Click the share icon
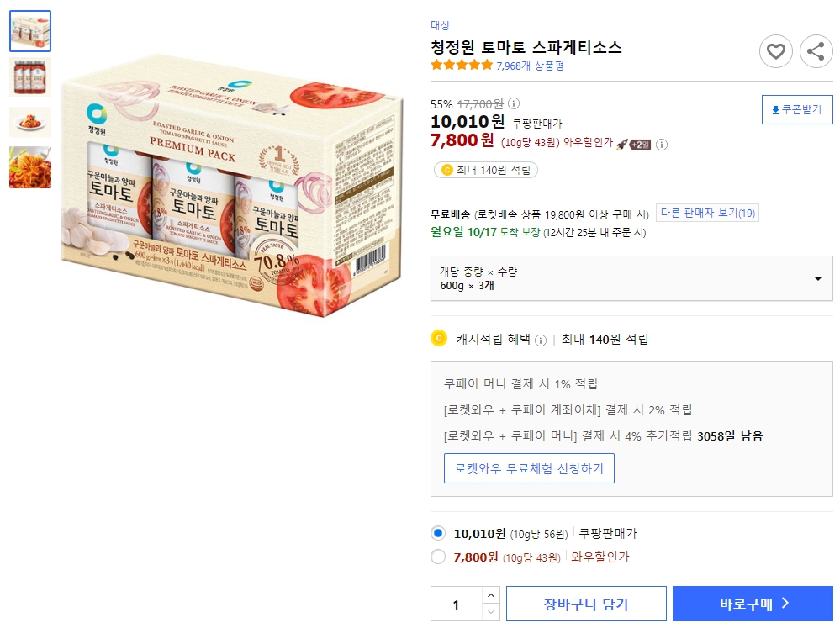Viewport: 840px width, 628px height. [x=815, y=51]
